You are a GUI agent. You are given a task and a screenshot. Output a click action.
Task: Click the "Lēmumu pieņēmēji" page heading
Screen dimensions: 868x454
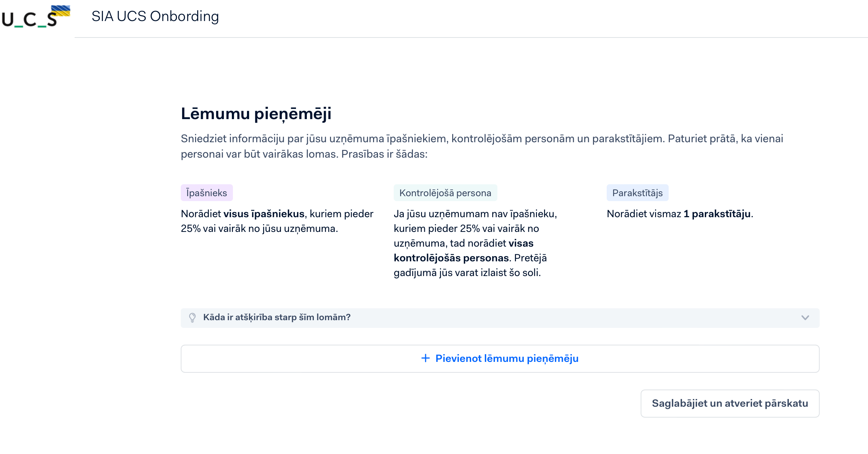click(x=256, y=113)
